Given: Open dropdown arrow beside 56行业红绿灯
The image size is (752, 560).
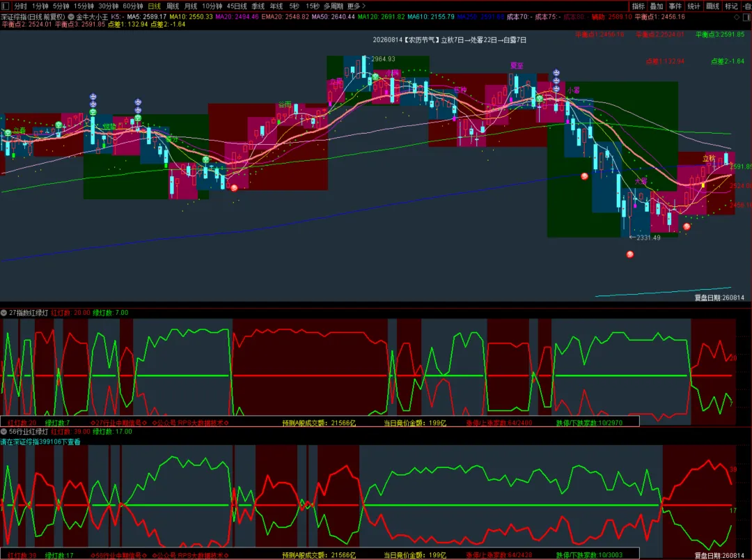Looking at the screenshot, I should [4, 432].
